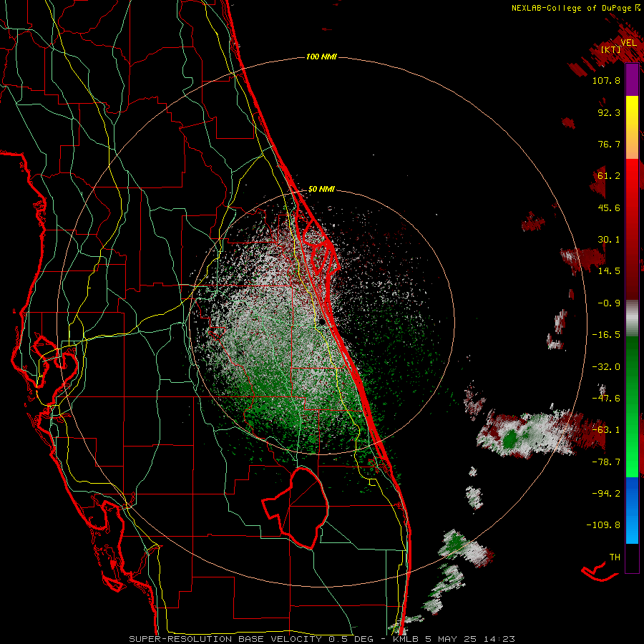
Task: Click the 92.3 legend value
Action: pos(609,112)
